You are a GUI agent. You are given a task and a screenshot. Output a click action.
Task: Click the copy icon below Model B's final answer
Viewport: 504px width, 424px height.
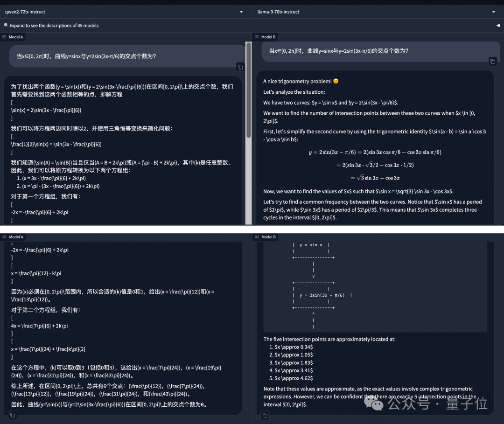click(x=264, y=415)
